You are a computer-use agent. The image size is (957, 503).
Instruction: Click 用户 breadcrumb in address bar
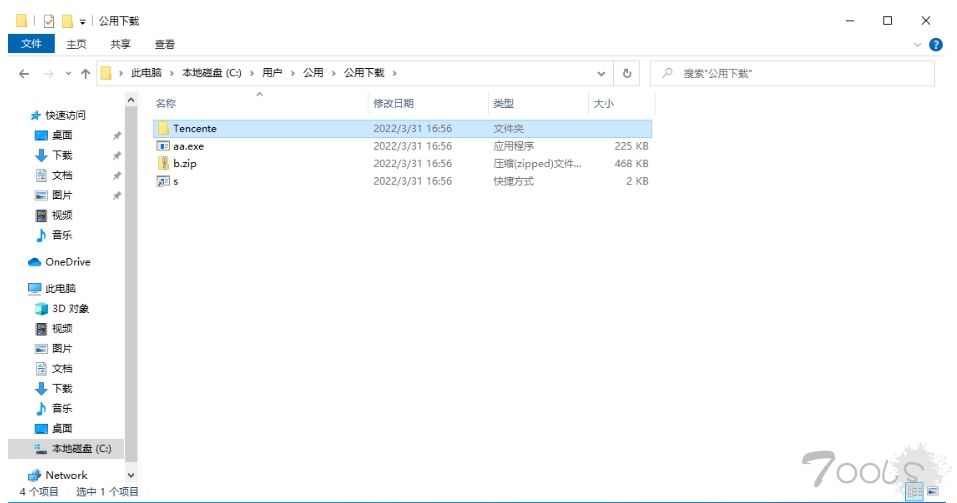tap(272, 73)
